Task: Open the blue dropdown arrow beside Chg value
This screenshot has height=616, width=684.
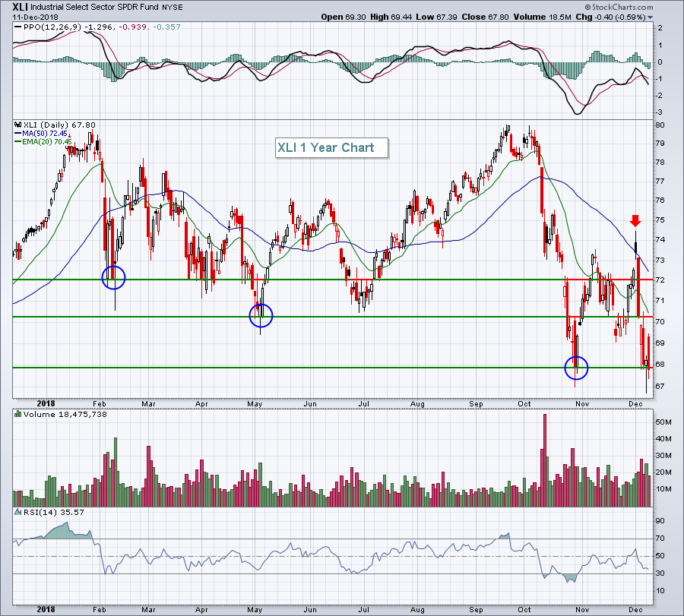Action: click(x=651, y=18)
